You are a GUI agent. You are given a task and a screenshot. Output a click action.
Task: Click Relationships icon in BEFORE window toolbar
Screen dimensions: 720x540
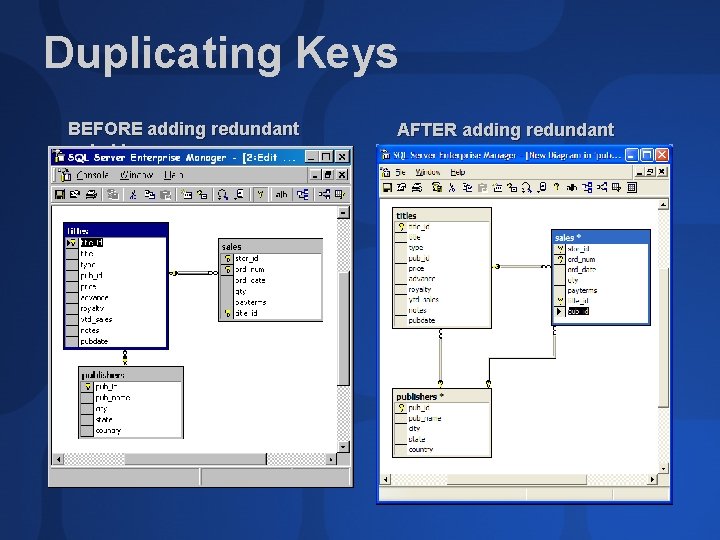(x=324, y=195)
